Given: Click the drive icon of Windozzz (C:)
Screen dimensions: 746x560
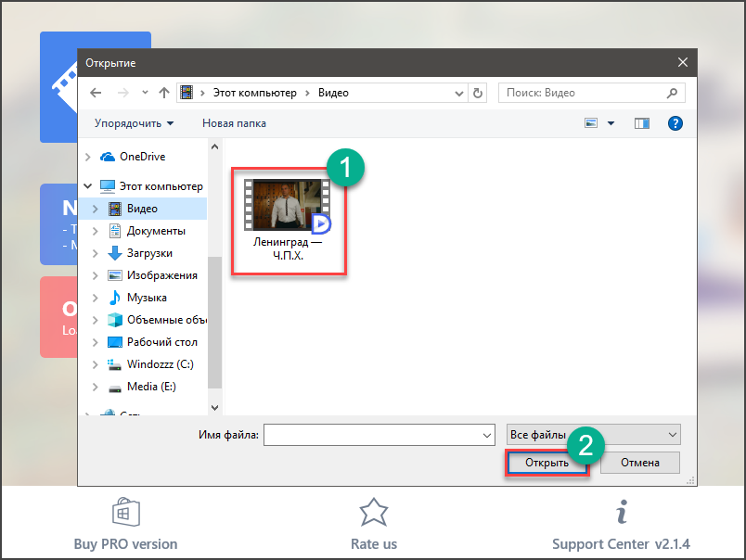Looking at the screenshot, I should coord(115,364).
